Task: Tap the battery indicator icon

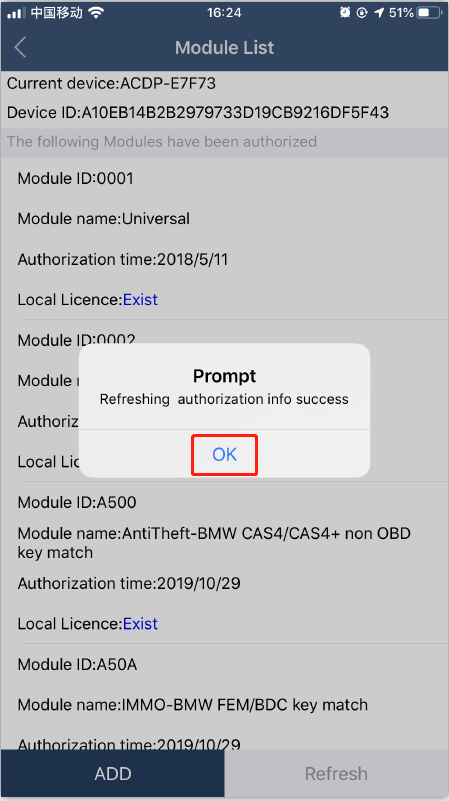Action: click(x=428, y=13)
